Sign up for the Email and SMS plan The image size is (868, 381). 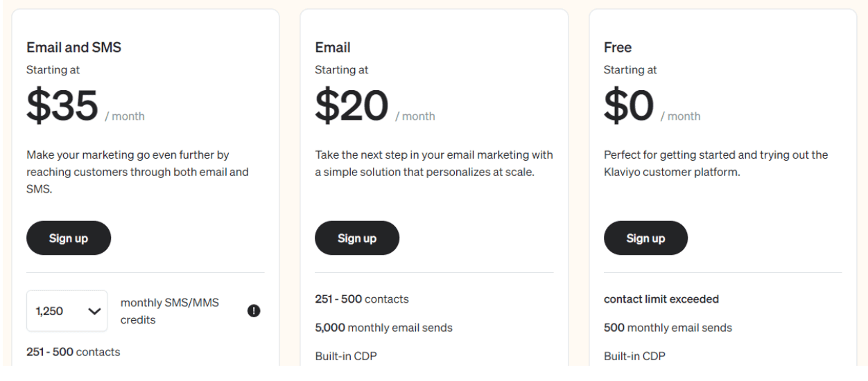click(69, 238)
